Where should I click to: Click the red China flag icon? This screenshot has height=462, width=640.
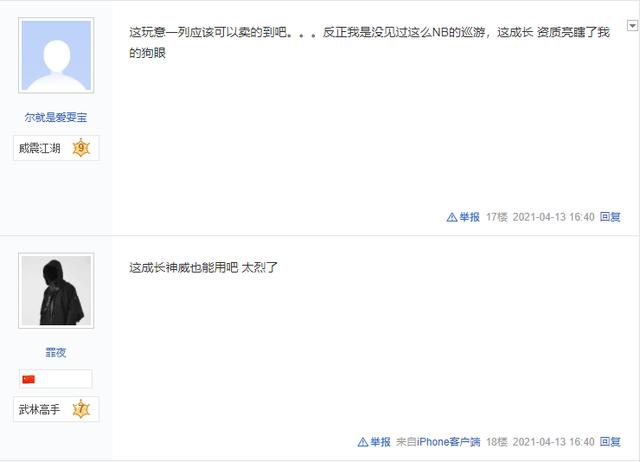[29, 379]
